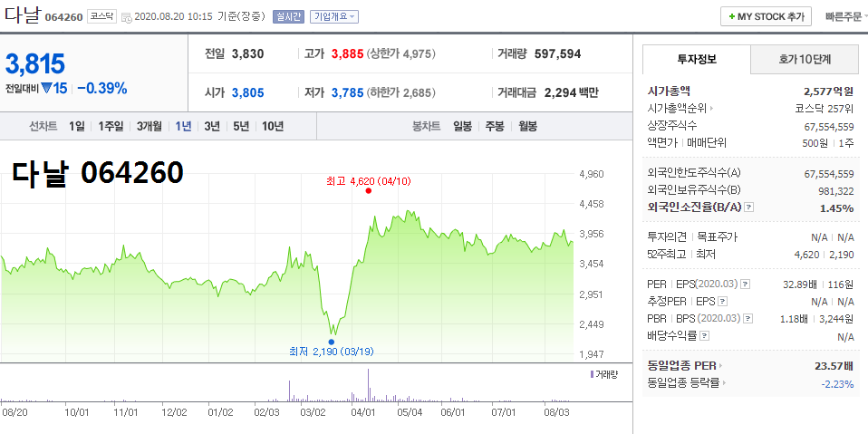Click the current price 3,815
The width and height of the screenshot is (868, 434).
click(x=35, y=64)
